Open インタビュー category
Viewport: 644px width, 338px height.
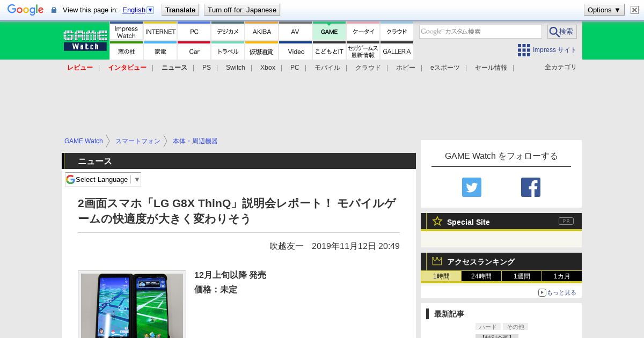pos(127,68)
